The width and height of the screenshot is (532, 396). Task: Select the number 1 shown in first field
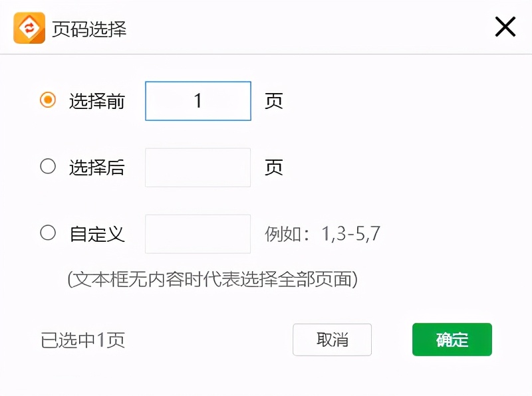(x=198, y=100)
